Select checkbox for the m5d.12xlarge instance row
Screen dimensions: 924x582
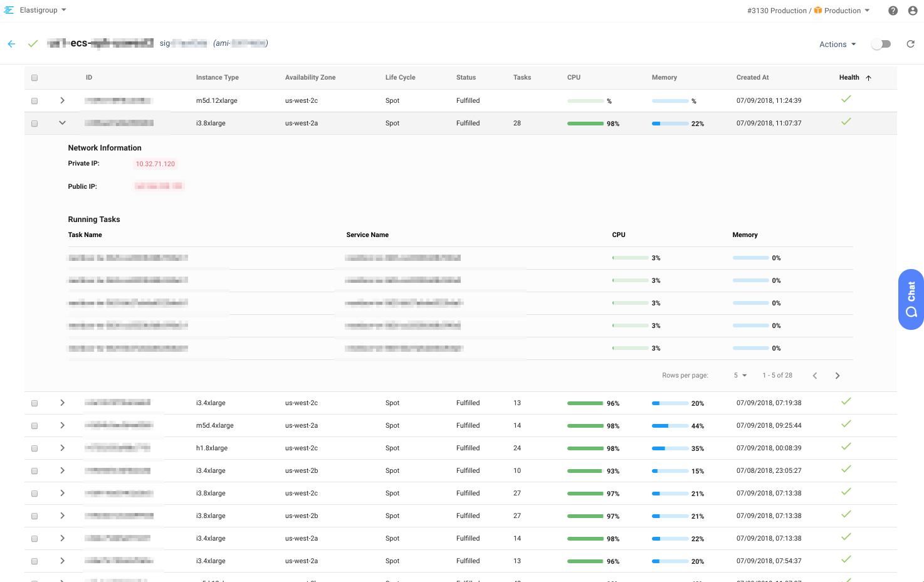point(34,101)
